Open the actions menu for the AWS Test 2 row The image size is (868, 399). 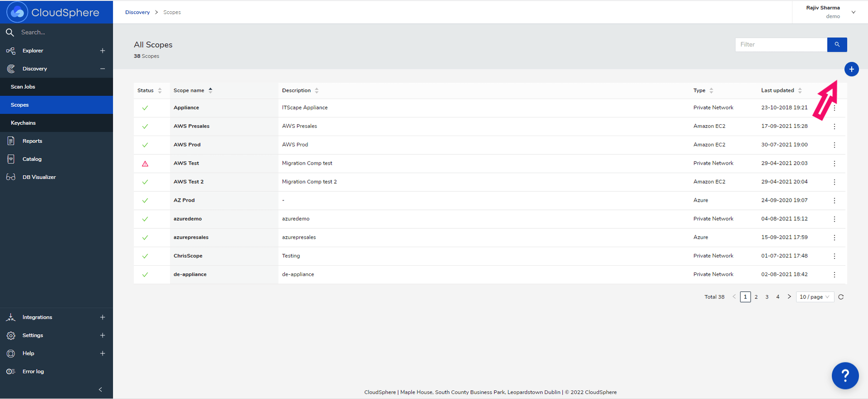(x=834, y=182)
